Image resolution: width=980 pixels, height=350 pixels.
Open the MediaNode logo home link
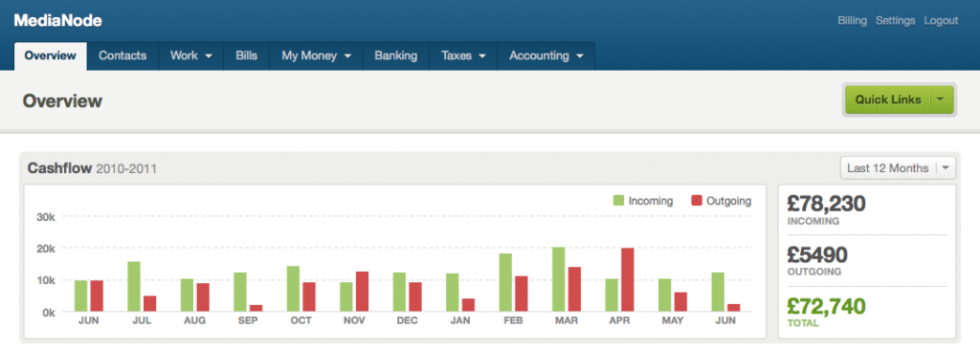[57, 21]
